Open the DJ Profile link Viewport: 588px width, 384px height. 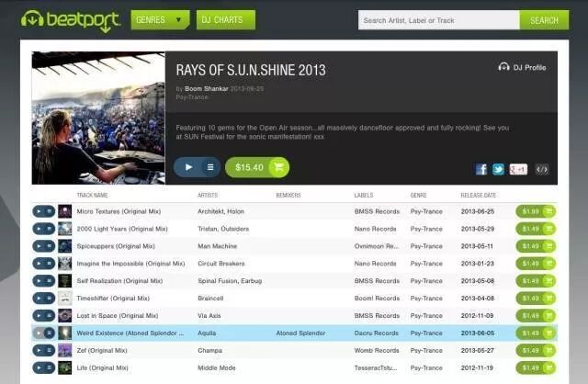522,67
